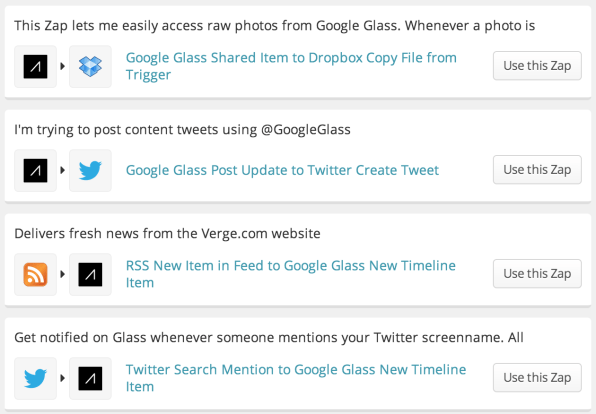The image size is (596, 414).
Task: Use the RSS New Item zap
Action: [x=537, y=274]
